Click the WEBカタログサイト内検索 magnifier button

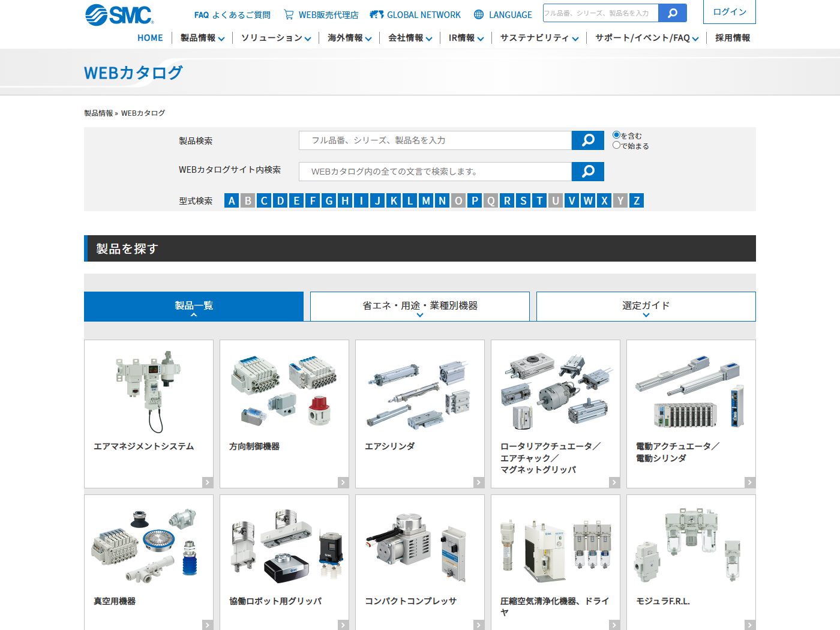click(x=587, y=172)
